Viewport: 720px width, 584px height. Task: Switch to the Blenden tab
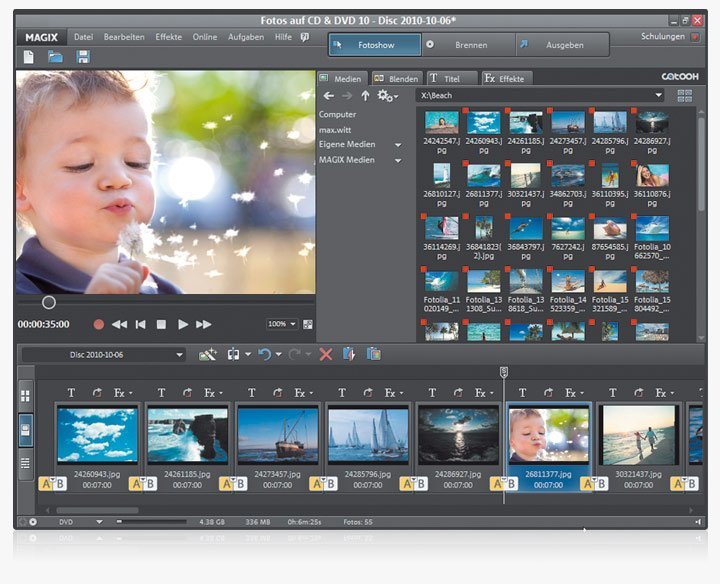coord(396,78)
